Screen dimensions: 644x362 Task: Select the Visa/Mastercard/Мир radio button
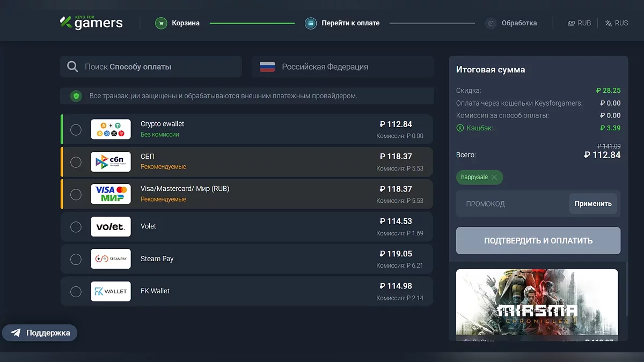[x=76, y=194]
